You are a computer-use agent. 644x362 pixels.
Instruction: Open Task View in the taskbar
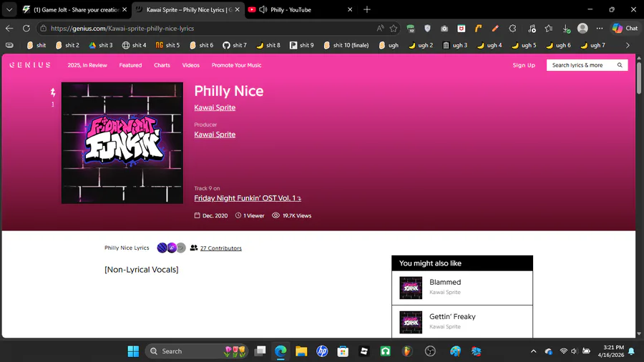coord(260,351)
